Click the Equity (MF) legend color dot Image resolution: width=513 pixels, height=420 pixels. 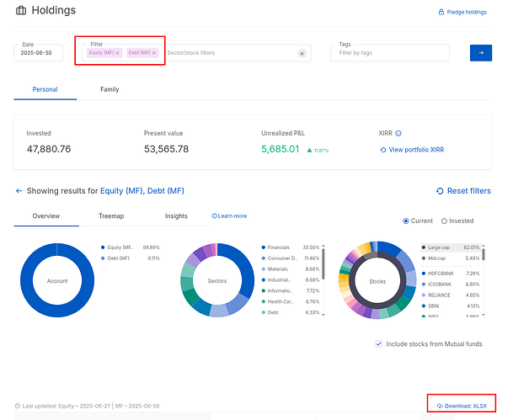click(x=103, y=247)
